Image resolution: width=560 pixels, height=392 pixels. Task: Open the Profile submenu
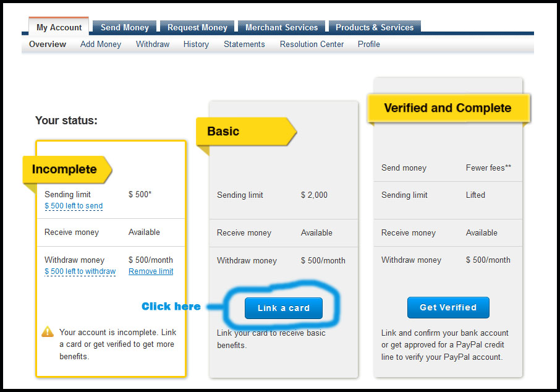[368, 45]
